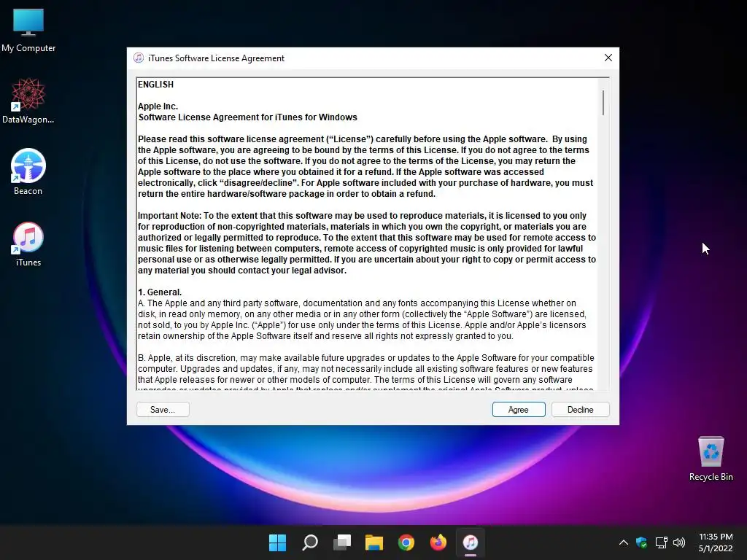Open the My Computer desktop icon
Screen dimensions: 747x560
tap(28, 30)
